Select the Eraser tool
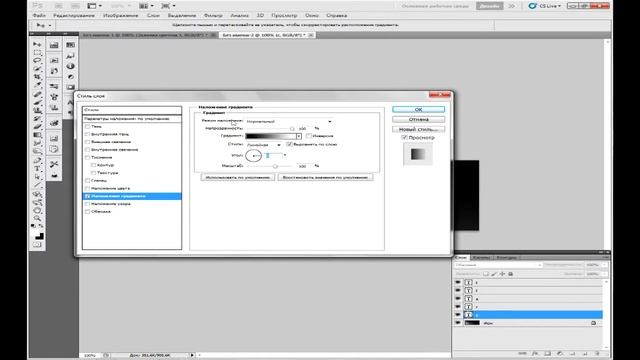 [37, 127]
